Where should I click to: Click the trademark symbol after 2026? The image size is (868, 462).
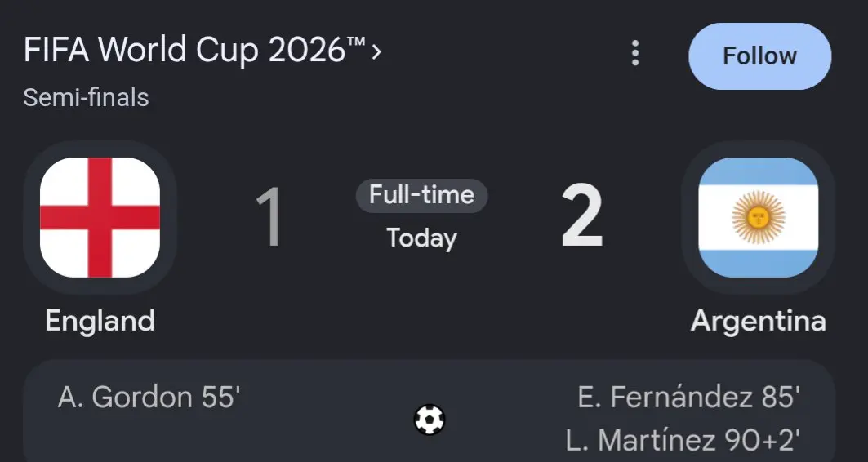[x=357, y=42]
